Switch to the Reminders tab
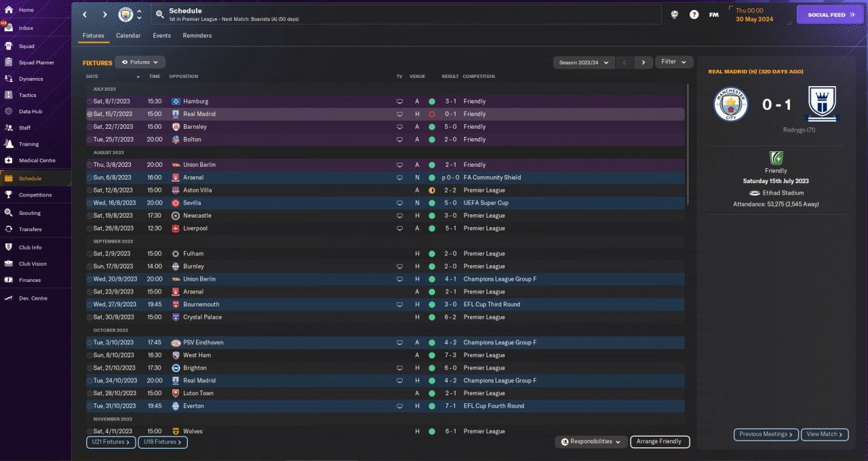 click(x=197, y=35)
